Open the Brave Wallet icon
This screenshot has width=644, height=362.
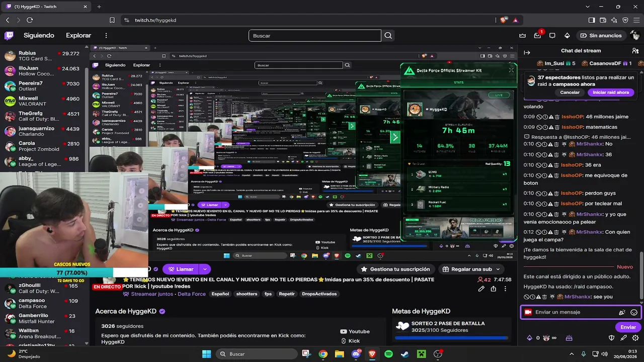coord(603,20)
